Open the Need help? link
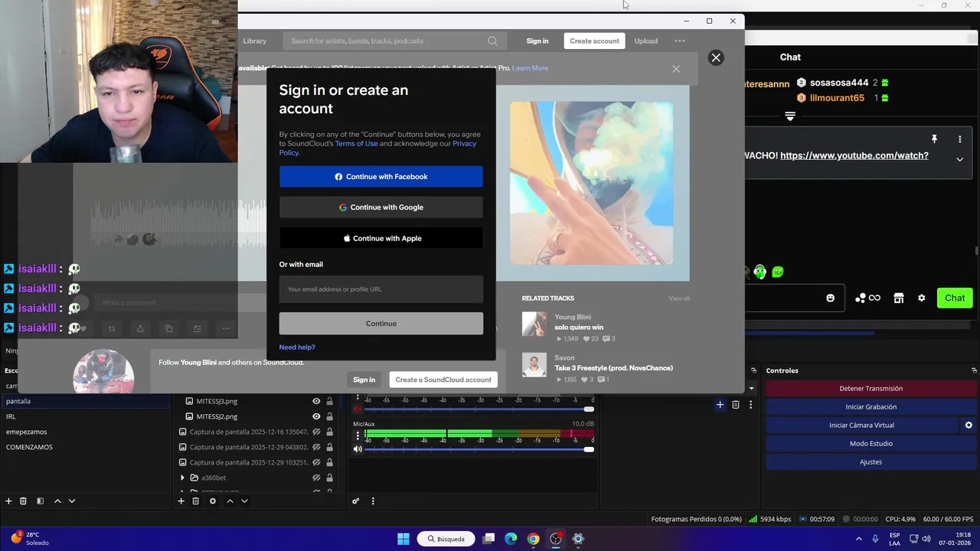This screenshot has width=980, height=551. (x=297, y=347)
